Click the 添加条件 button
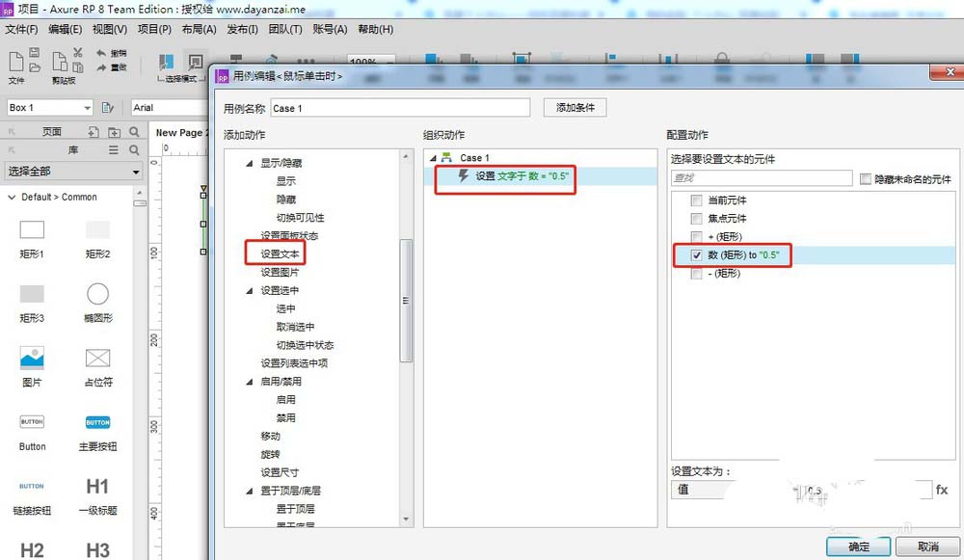The height and width of the screenshot is (560, 964). click(x=575, y=107)
